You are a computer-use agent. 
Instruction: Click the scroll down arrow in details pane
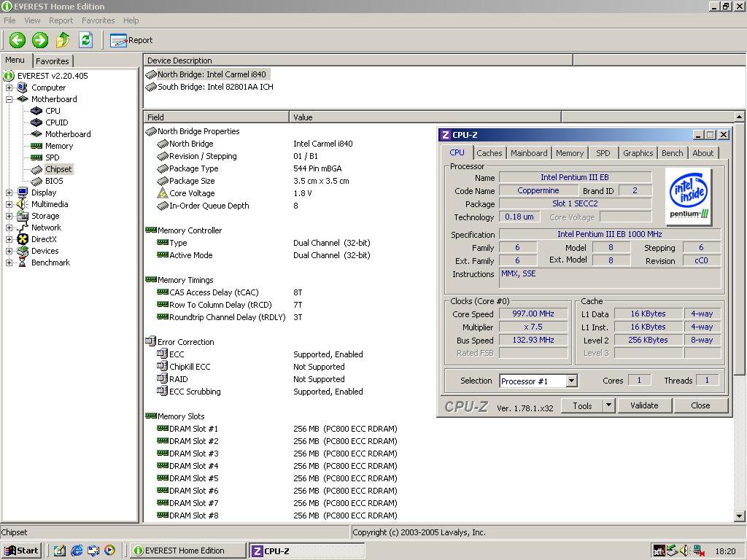point(739,516)
